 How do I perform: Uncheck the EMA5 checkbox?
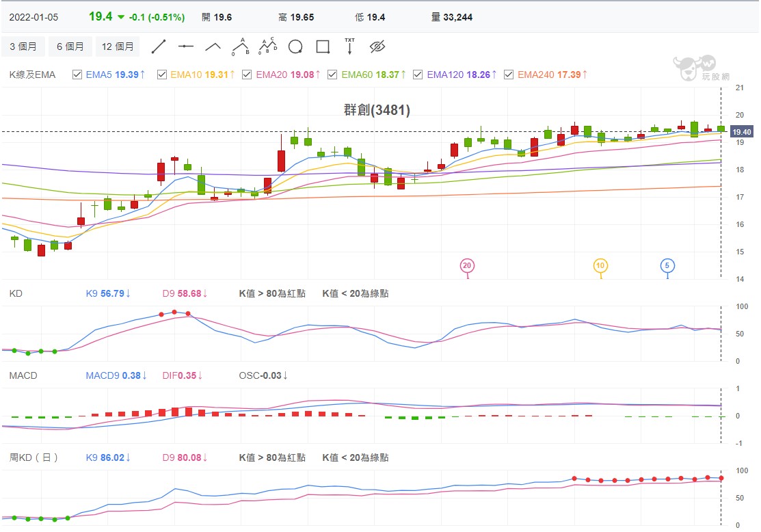pyautogui.click(x=77, y=75)
